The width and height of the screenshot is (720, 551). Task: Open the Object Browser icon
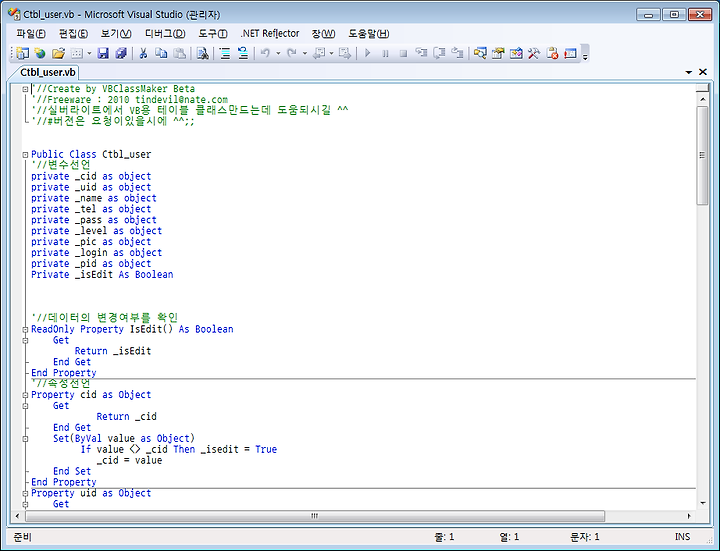coord(516,53)
